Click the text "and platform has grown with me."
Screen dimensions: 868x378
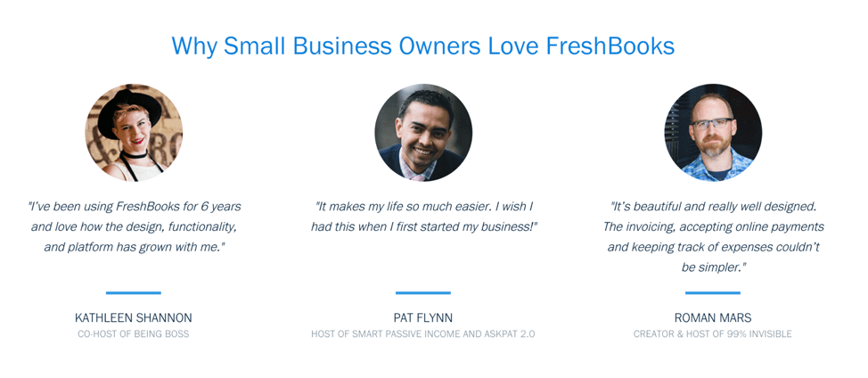point(135,247)
